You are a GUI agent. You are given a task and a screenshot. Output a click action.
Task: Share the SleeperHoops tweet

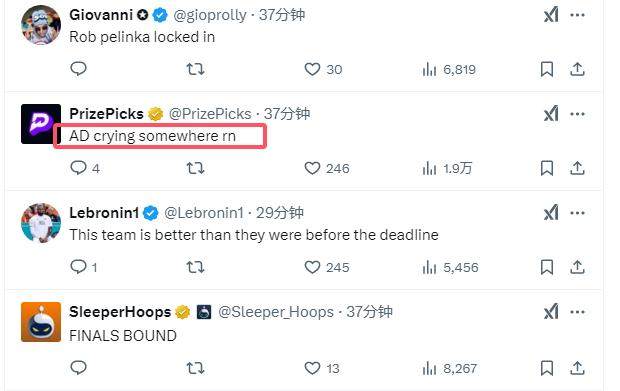[577, 368]
